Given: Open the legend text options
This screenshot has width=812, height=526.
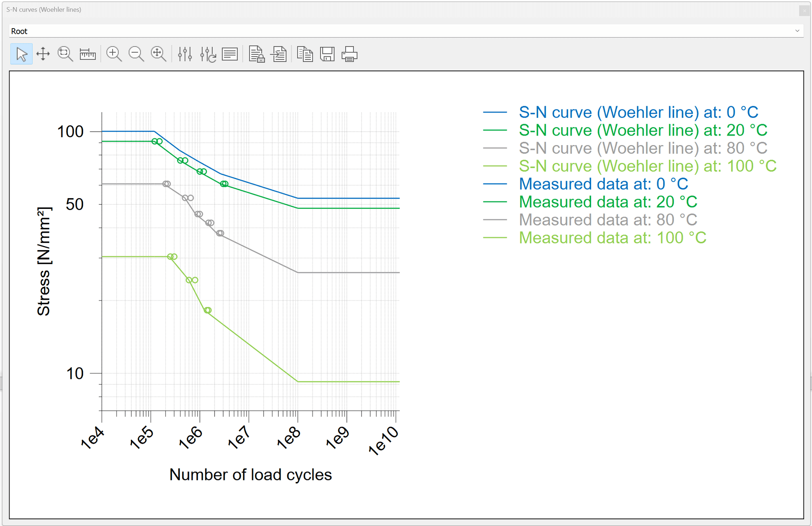Looking at the screenshot, I should [x=230, y=54].
